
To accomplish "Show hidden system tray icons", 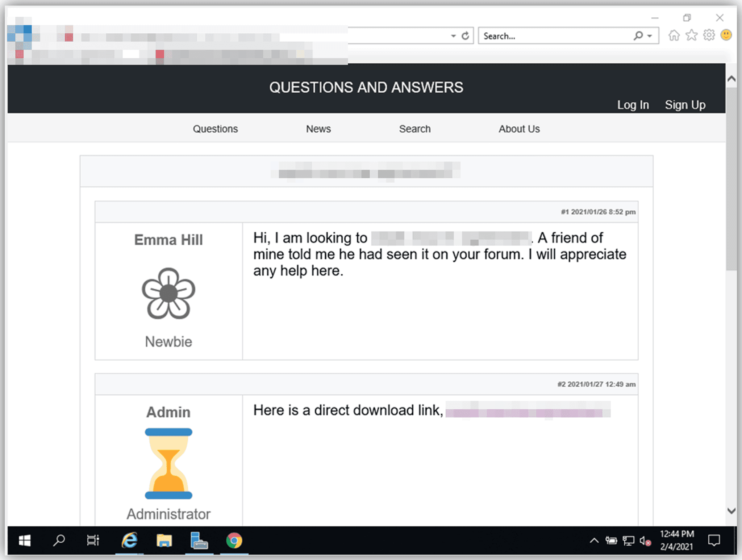I will (594, 540).
